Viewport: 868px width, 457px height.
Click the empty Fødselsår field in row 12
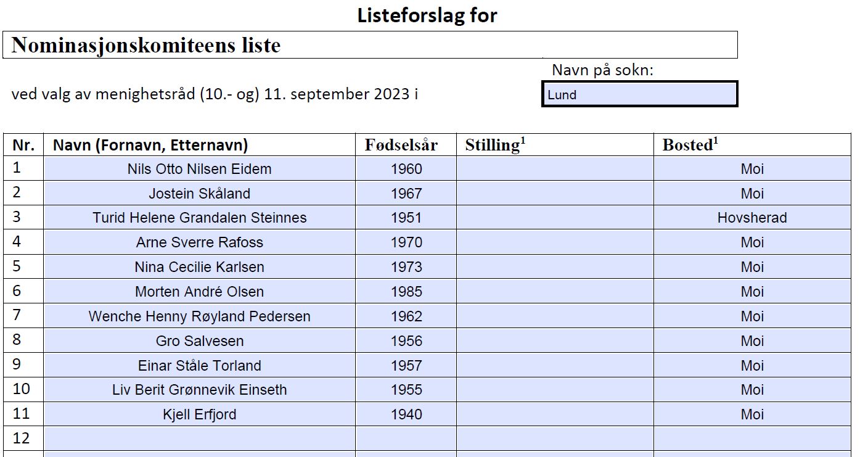tap(406, 438)
